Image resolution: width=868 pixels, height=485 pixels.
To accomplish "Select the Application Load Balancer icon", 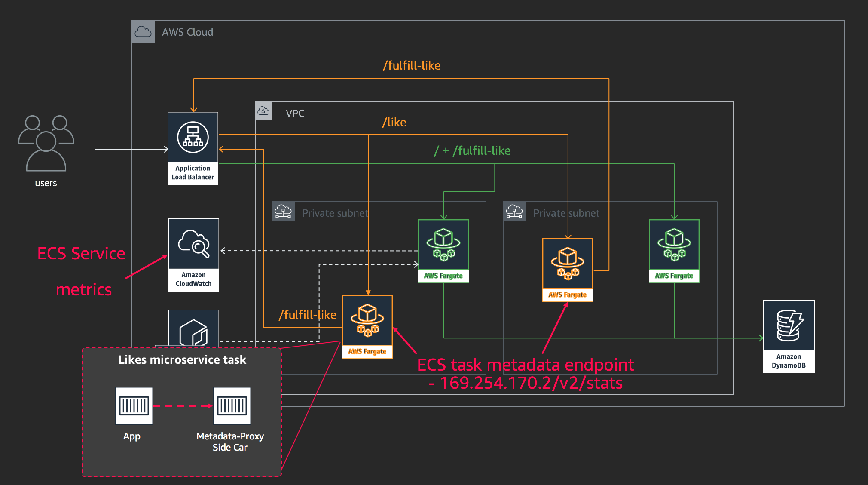I will (193, 138).
